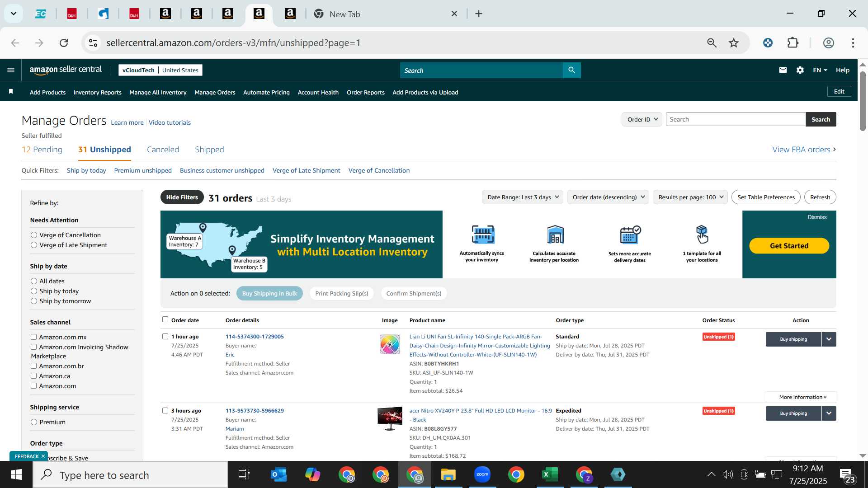Apply Verge of Late Shipment quick filter

(x=306, y=170)
